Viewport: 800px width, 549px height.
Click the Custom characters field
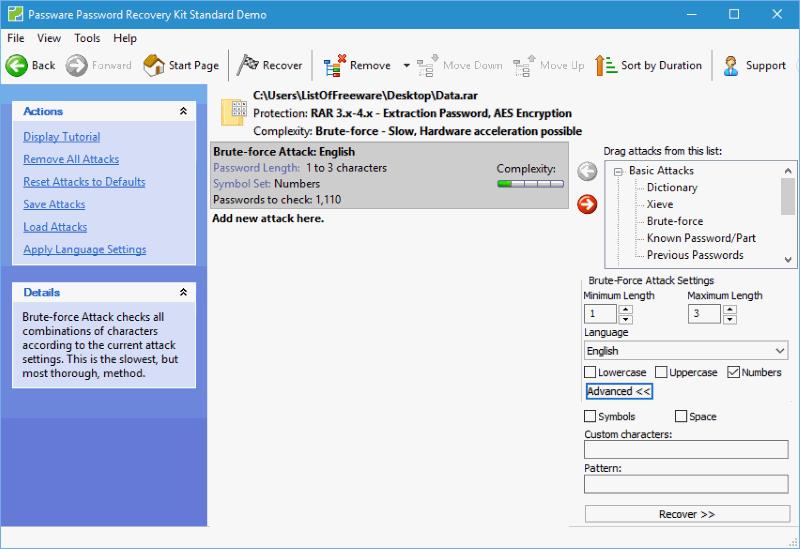point(686,450)
